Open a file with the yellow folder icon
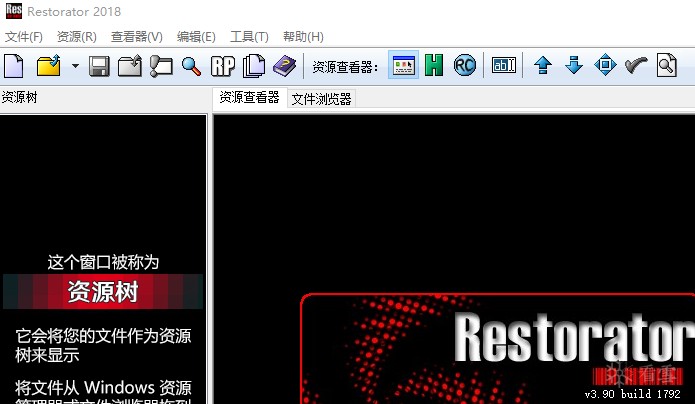The width and height of the screenshot is (695, 404). click(x=49, y=66)
